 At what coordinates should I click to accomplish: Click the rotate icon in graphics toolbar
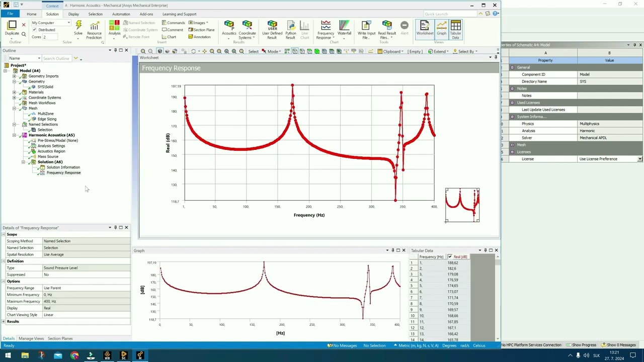193,51
